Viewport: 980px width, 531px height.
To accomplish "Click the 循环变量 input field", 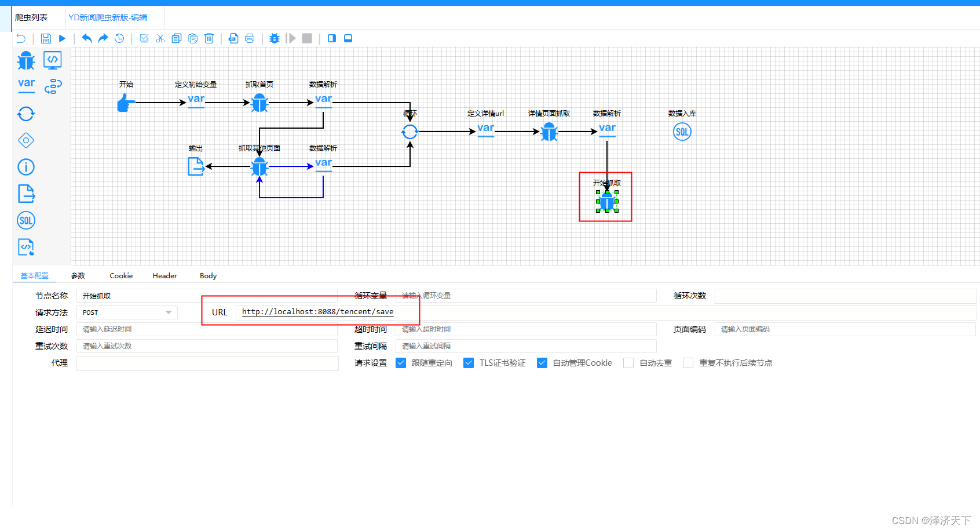I will click(526, 296).
